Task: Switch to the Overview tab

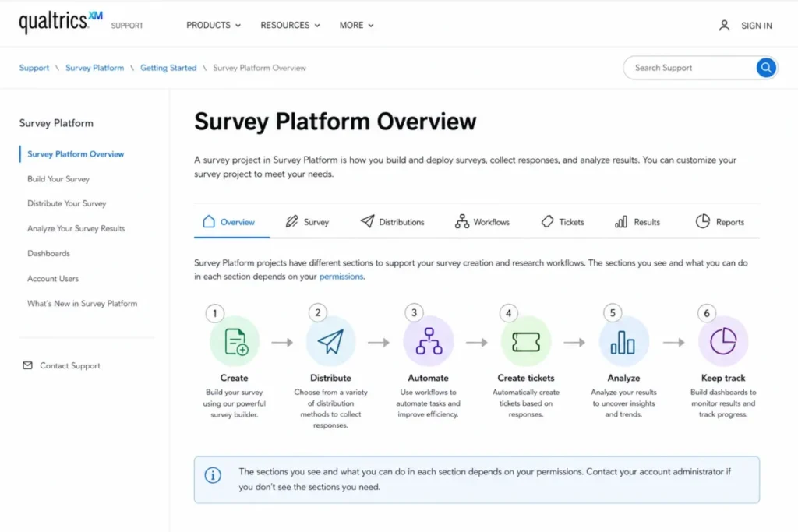Action: pos(231,222)
